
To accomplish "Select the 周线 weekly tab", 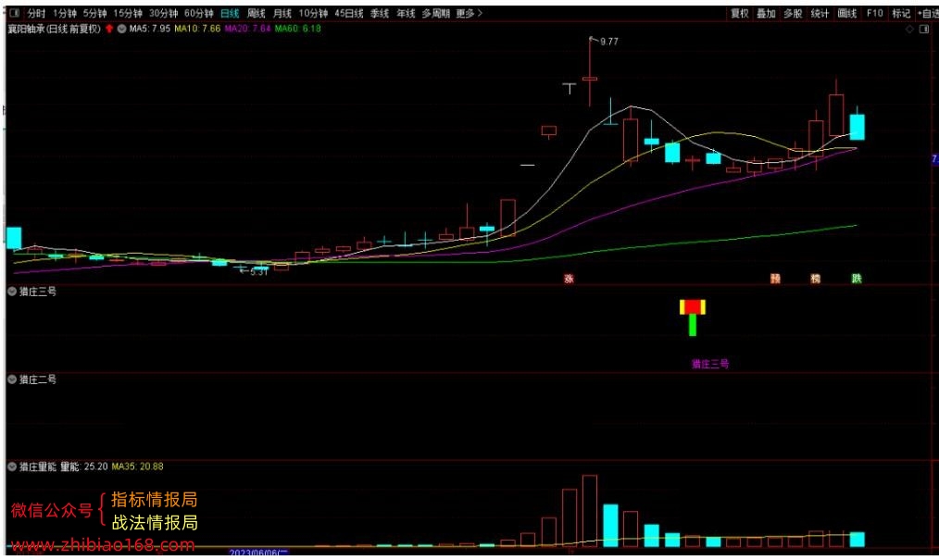I will 257,13.
